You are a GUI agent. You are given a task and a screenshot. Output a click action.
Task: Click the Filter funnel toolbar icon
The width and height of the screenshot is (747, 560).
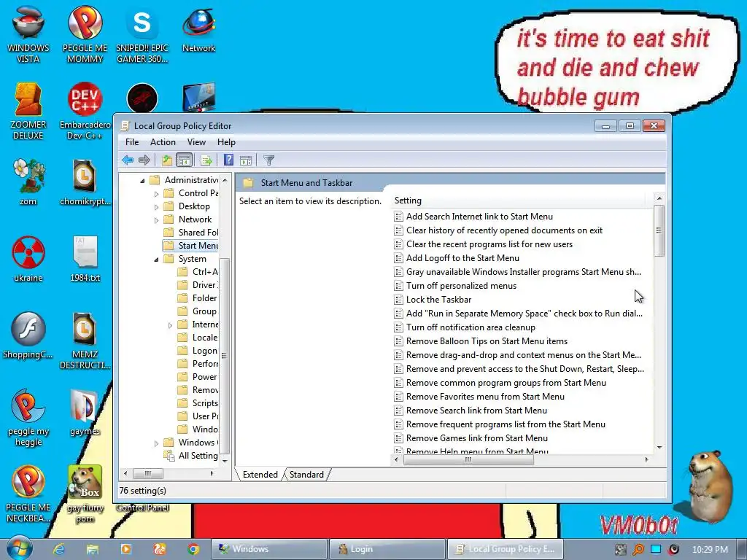coord(268,160)
